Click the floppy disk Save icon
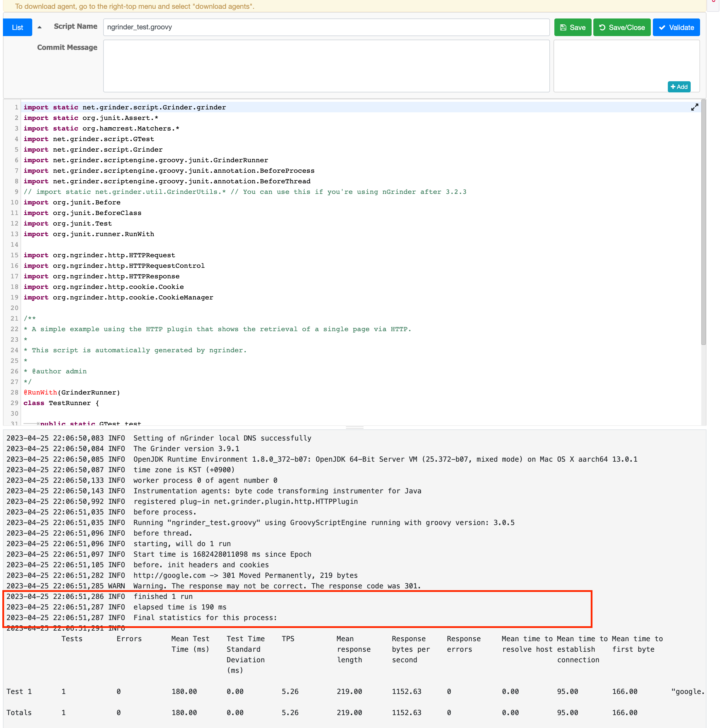The height and width of the screenshot is (728, 720). (x=563, y=28)
